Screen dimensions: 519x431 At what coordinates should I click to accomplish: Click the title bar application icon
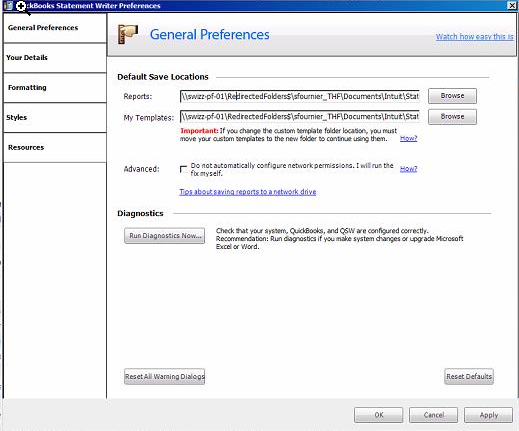point(8,5)
